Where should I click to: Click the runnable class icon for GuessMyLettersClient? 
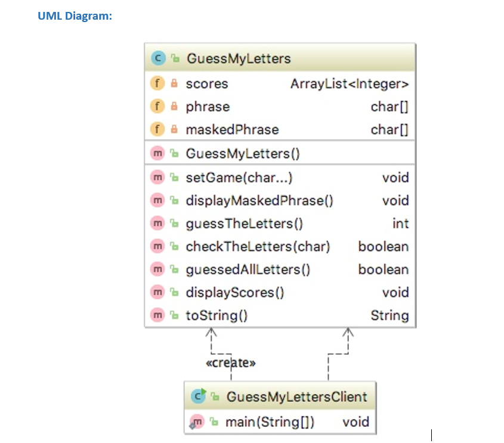pos(197,395)
